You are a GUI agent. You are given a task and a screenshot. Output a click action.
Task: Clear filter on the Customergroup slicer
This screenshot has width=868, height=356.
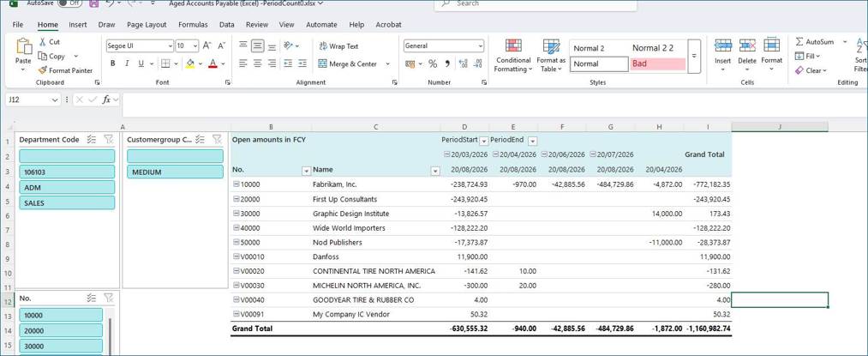point(217,140)
